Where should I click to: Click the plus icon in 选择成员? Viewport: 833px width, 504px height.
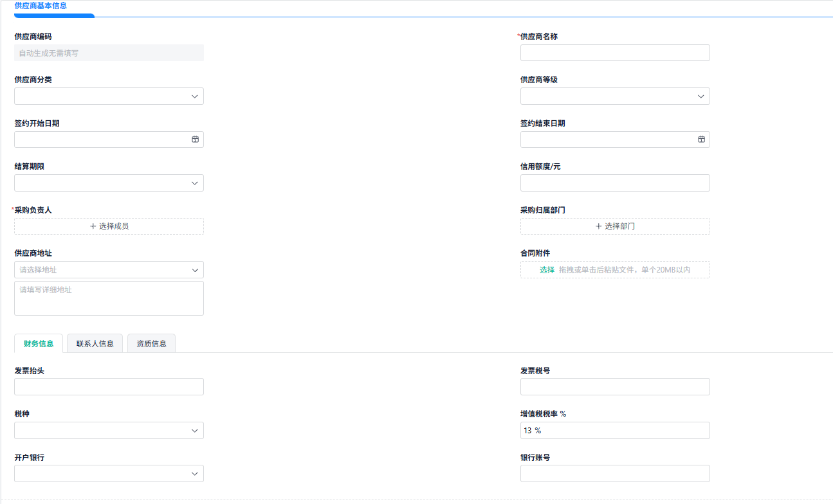(93, 226)
